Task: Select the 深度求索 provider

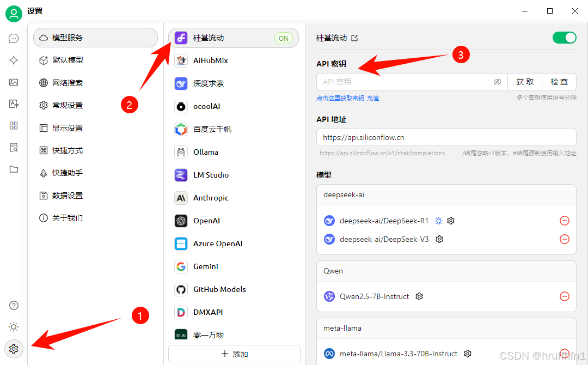Action: click(233, 83)
